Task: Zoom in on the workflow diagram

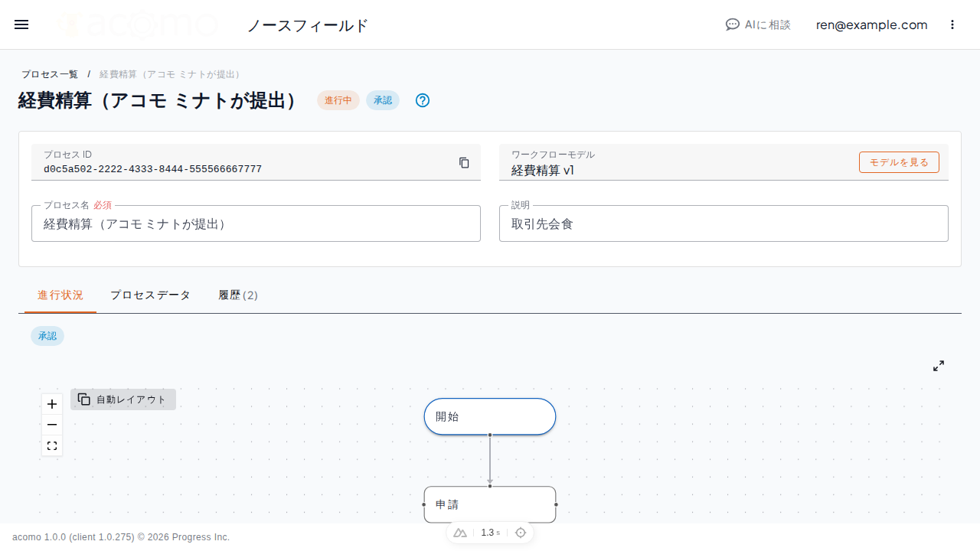Action: tap(52, 404)
